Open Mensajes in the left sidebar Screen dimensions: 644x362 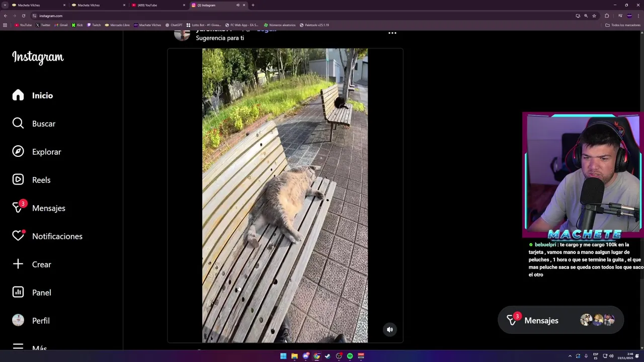(x=39, y=208)
